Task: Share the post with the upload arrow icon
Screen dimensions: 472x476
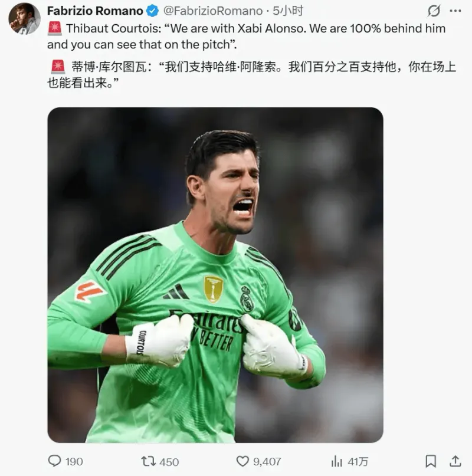Action: click(x=455, y=461)
